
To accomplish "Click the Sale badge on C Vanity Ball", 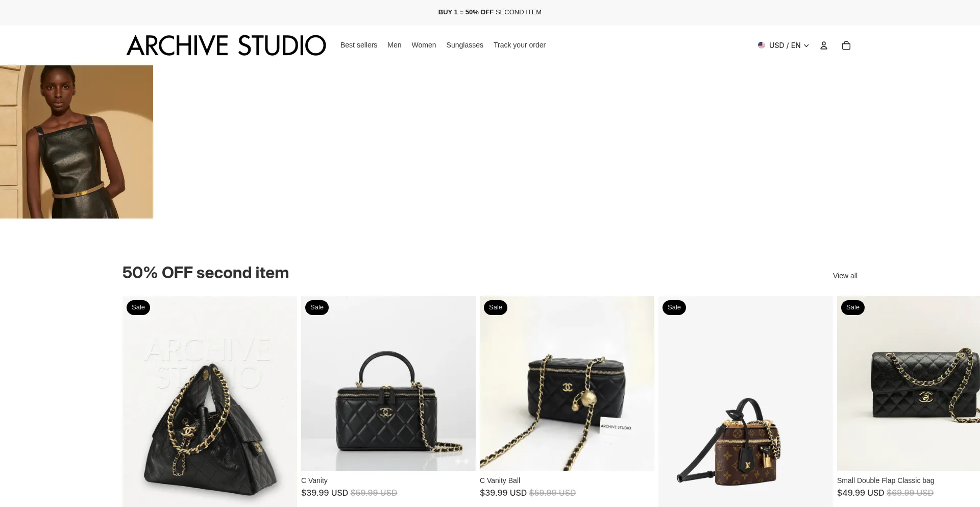I will click(x=496, y=307).
